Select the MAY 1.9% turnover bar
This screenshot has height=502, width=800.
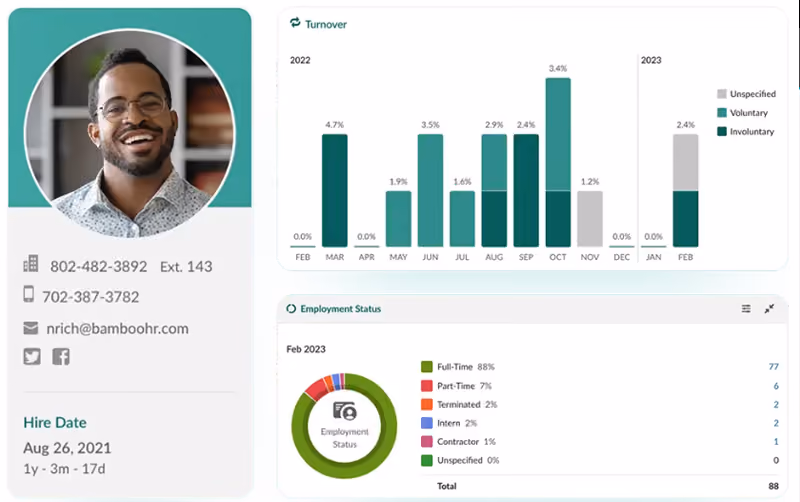tap(398, 219)
